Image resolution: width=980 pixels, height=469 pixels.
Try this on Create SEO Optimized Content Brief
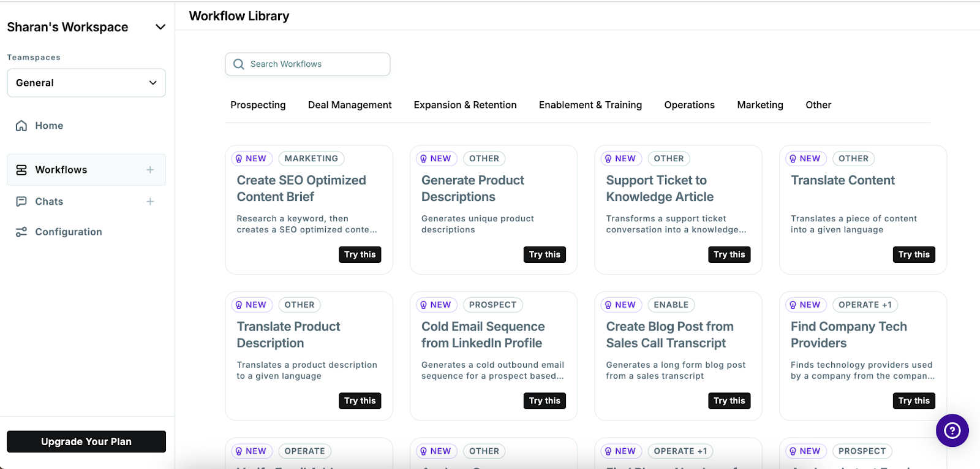coord(360,254)
